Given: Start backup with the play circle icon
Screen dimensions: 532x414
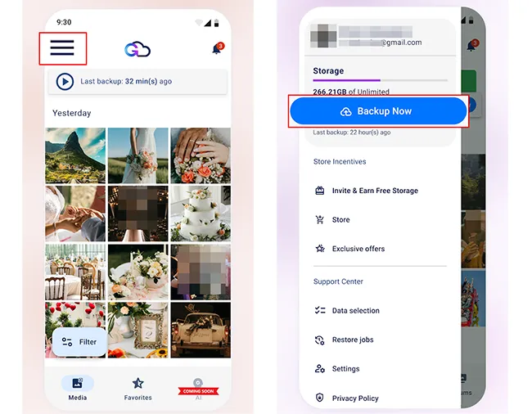Looking at the screenshot, I should (65, 81).
